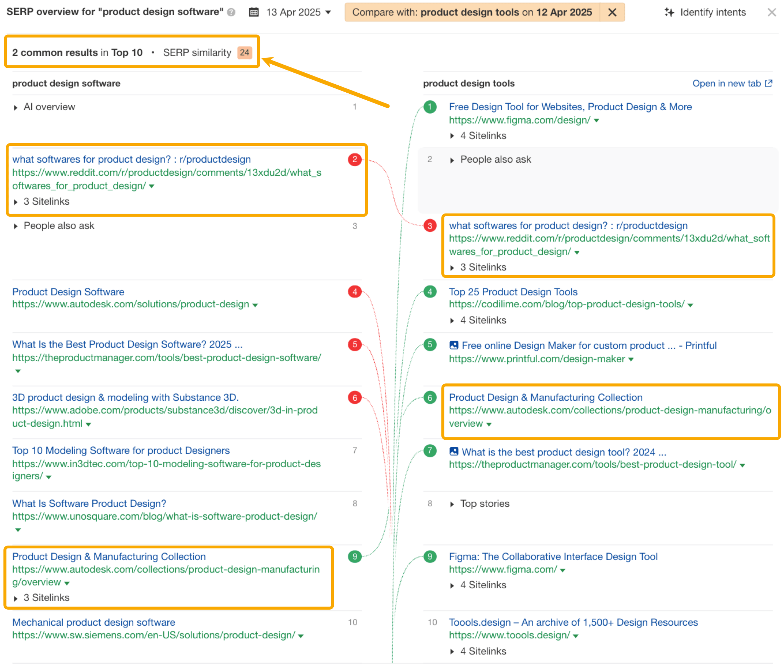Click the help icon beside the SERP overview title
The height and width of the screenshot is (672, 784).
tap(231, 12)
